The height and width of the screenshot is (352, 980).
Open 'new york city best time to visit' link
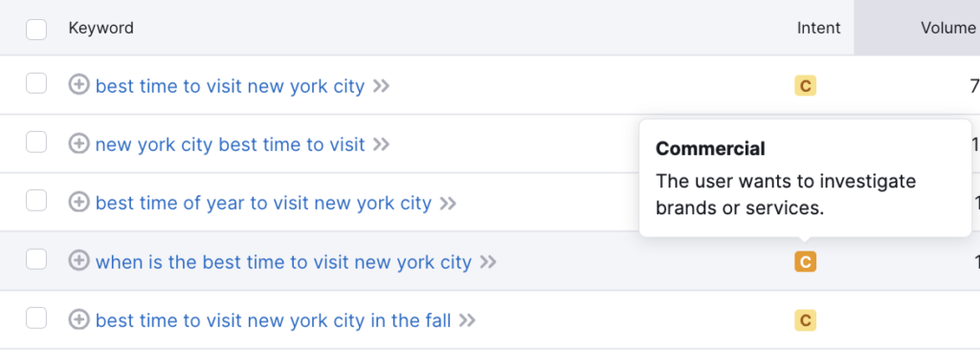pos(230,144)
